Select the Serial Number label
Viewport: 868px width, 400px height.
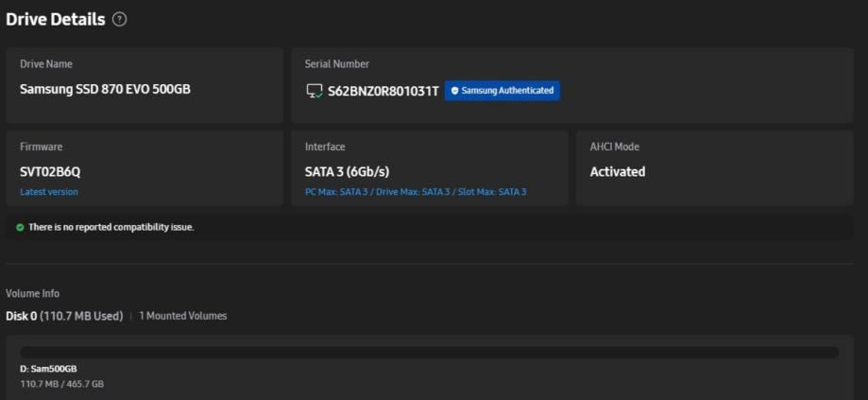click(337, 63)
